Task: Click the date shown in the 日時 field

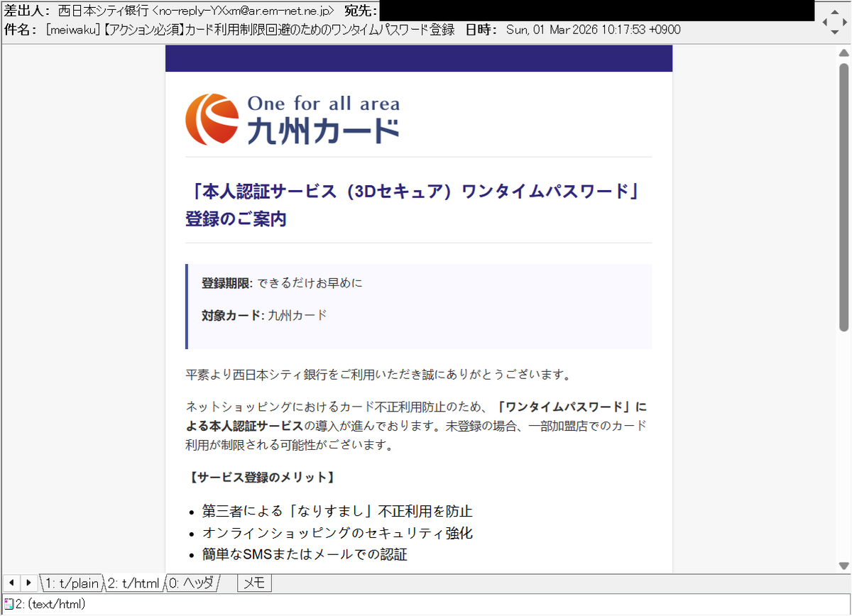Action: click(593, 29)
